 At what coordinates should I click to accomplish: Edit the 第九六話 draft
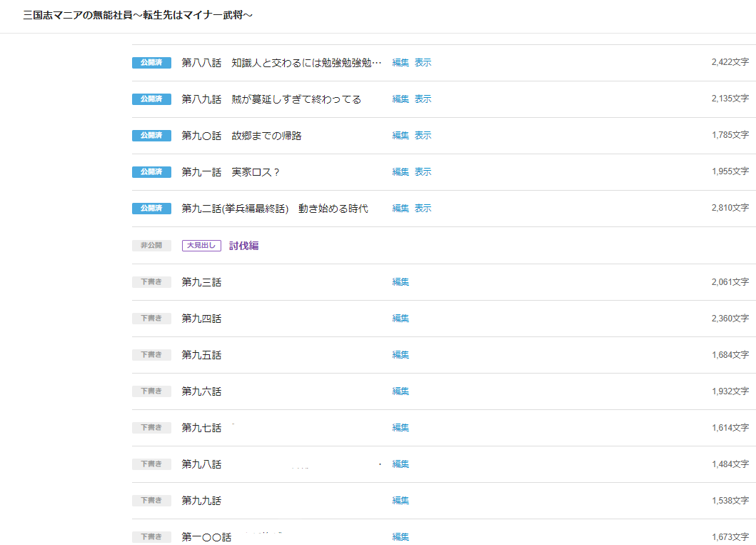[x=400, y=391]
